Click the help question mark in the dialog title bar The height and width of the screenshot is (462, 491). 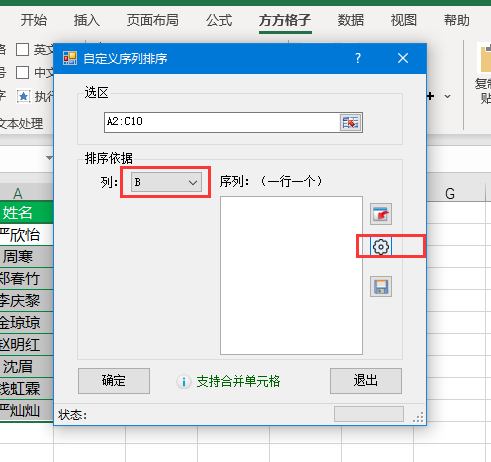tap(358, 59)
